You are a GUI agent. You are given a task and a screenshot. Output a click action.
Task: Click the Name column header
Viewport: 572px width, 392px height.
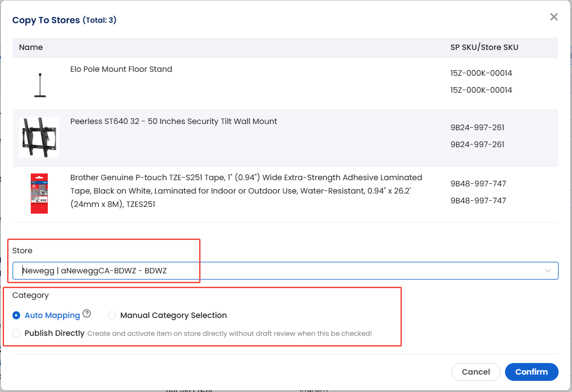pos(31,47)
